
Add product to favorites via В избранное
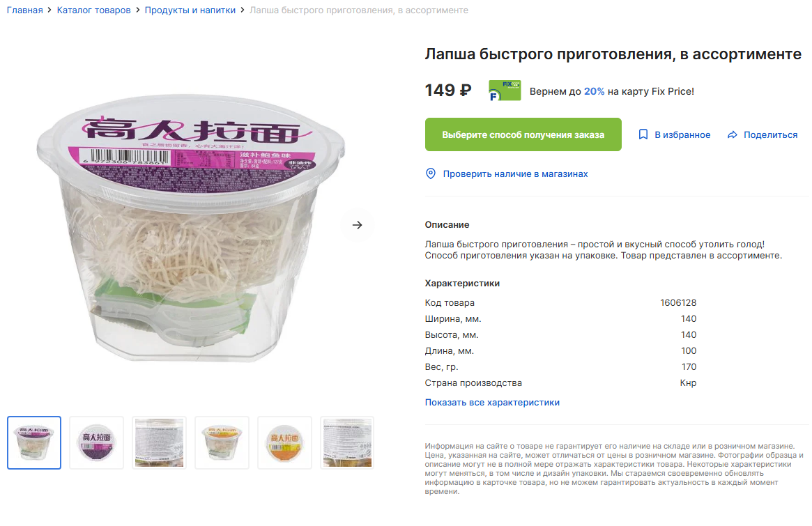[674, 134]
